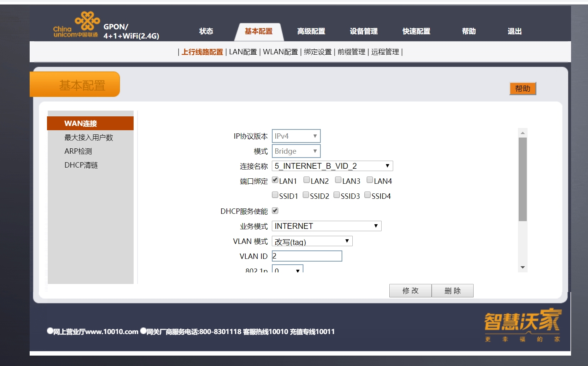
Task: Open 绑定设置 submenu link
Action: click(x=318, y=52)
